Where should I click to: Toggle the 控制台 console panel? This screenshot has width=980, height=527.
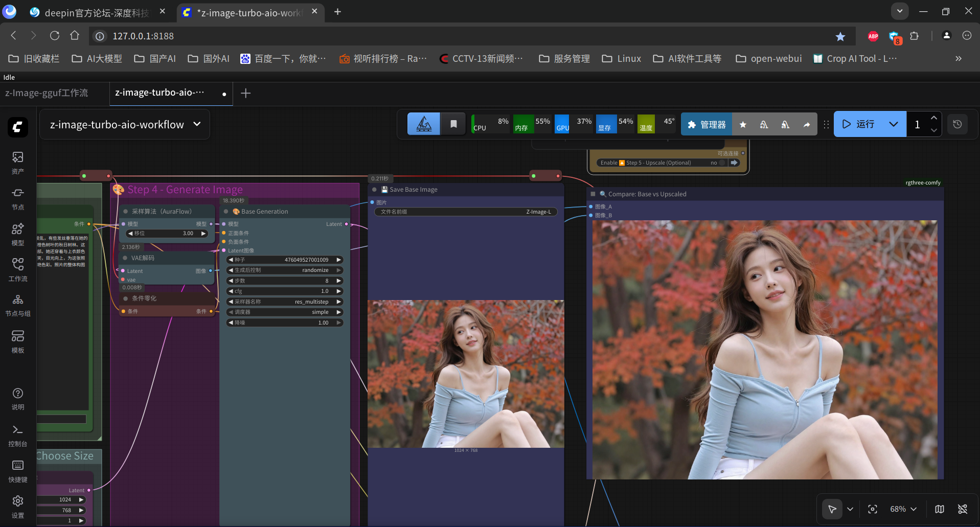point(18,435)
